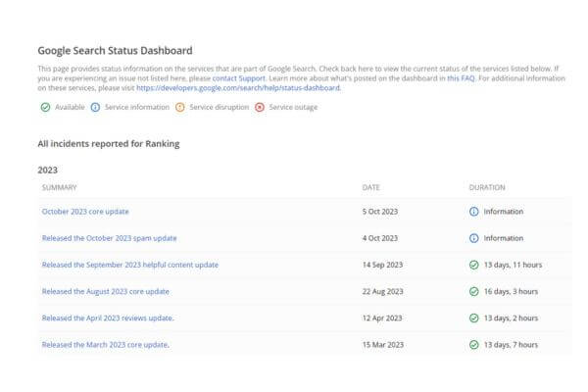Screen dimensions: 588x392
Task: Click the info icon in October 2023 spam update row
Action: point(474,238)
